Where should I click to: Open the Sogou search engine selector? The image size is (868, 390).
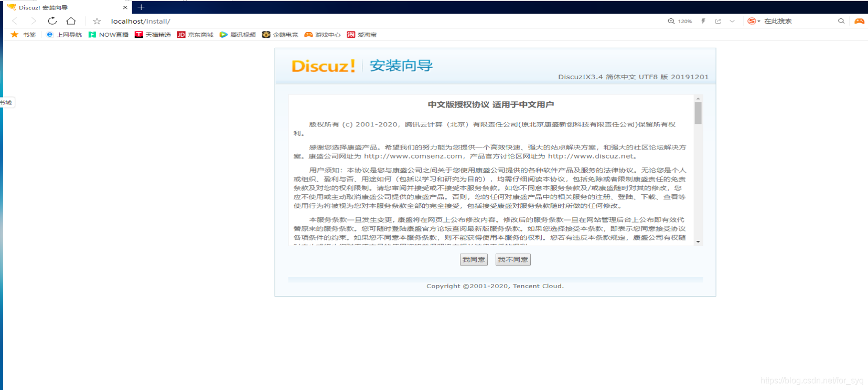click(754, 21)
